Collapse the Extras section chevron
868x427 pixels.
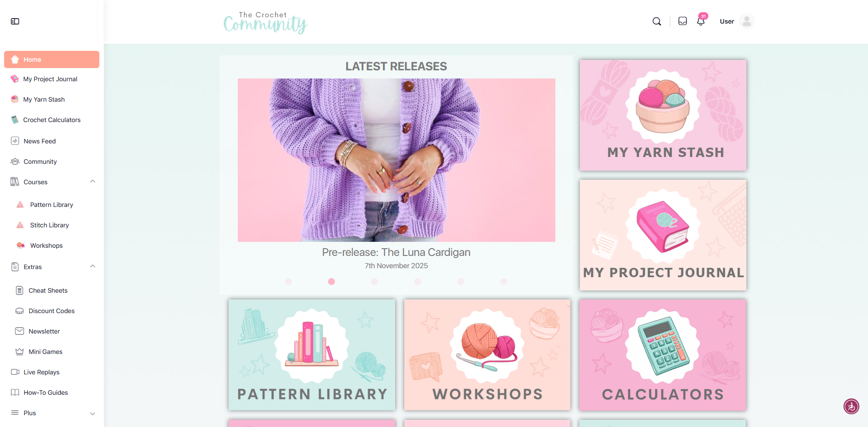93,266
